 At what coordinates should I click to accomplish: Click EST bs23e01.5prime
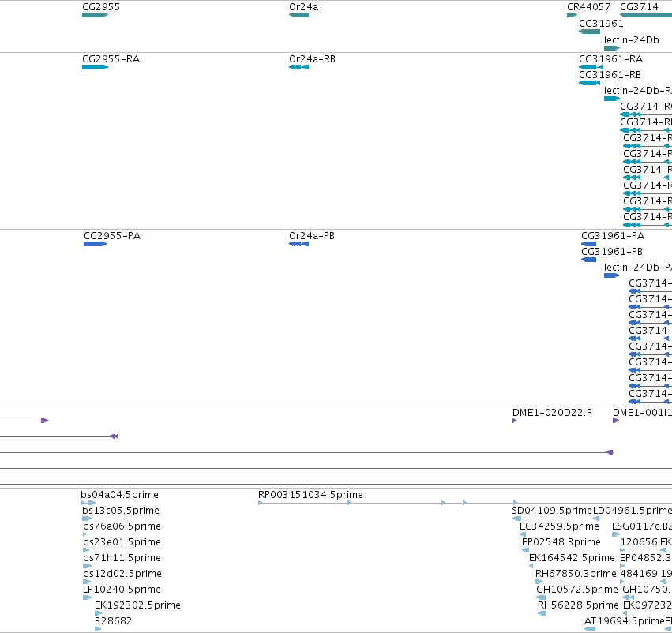[x=122, y=542]
